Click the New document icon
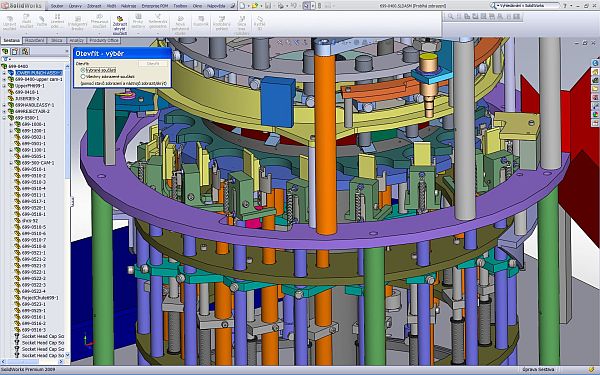This screenshot has height=375, width=600. tap(243, 6)
